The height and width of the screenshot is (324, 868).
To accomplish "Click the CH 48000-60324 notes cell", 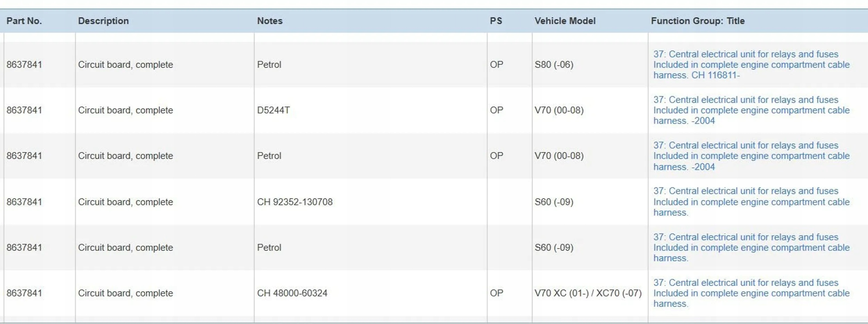I will tap(292, 293).
